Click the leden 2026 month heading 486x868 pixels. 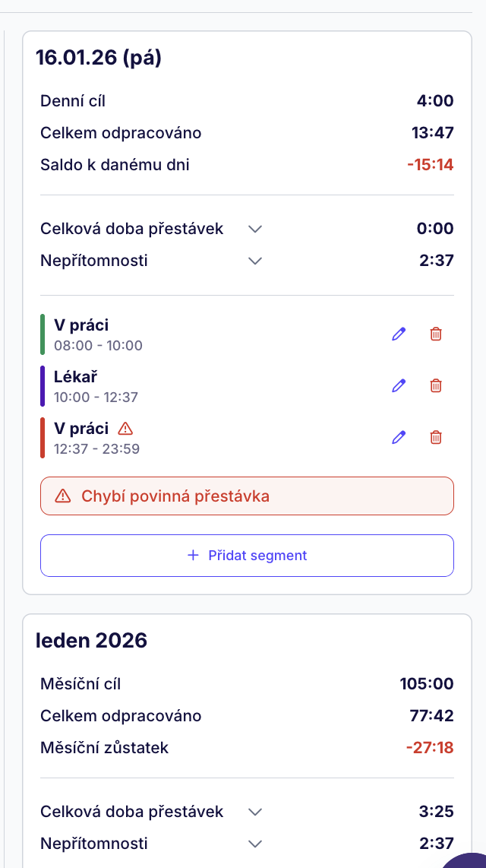coord(91,641)
